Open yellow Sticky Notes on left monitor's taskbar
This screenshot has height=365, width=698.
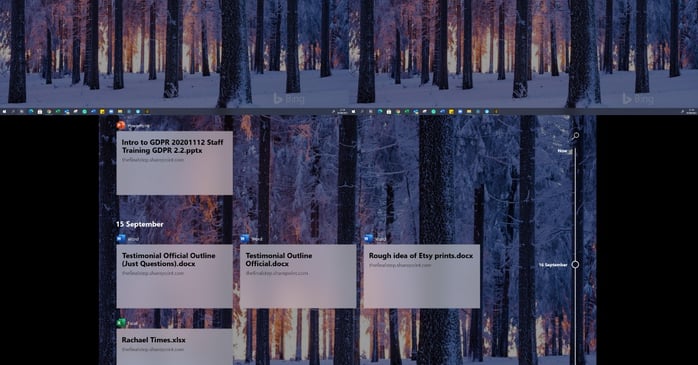click(102, 111)
